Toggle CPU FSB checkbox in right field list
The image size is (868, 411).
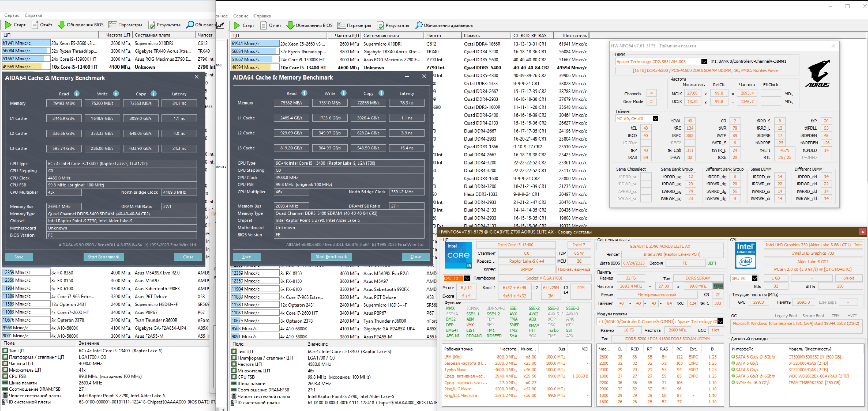234,377
